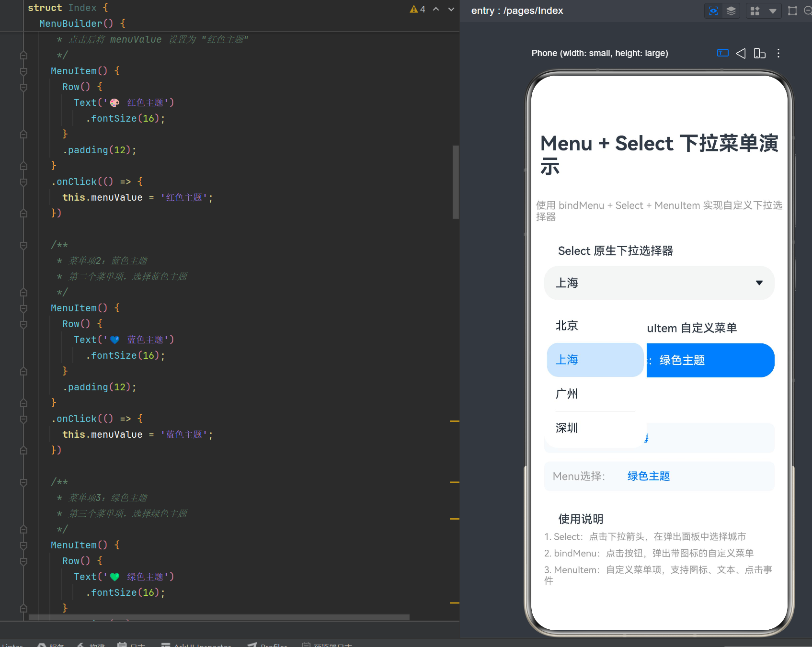This screenshot has height=647, width=812.
Task: Open the three-dot more menu above phone preview
Action: [778, 53]
